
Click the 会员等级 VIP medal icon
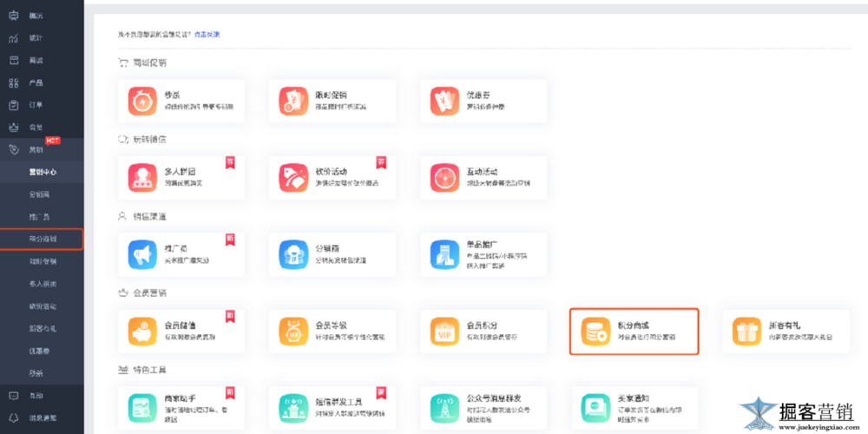293,331
